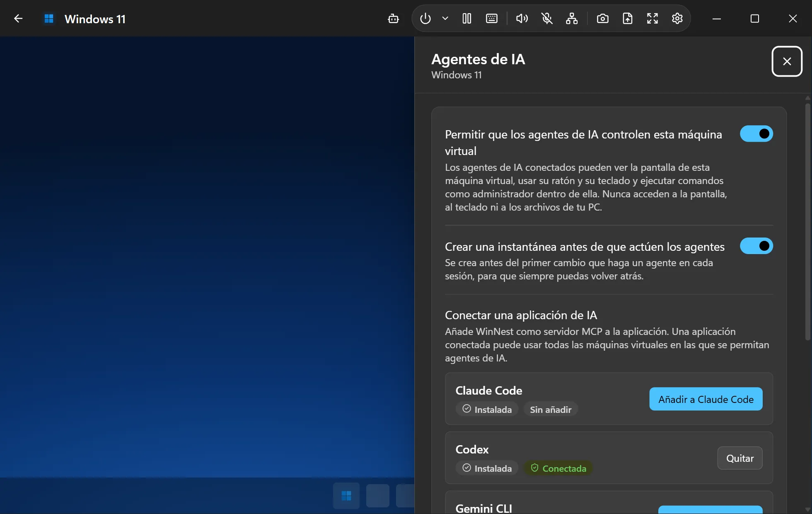The image size is (812, 514).
Task: Click the Conectada badge under Codex
Action: [x=558, y=468]
